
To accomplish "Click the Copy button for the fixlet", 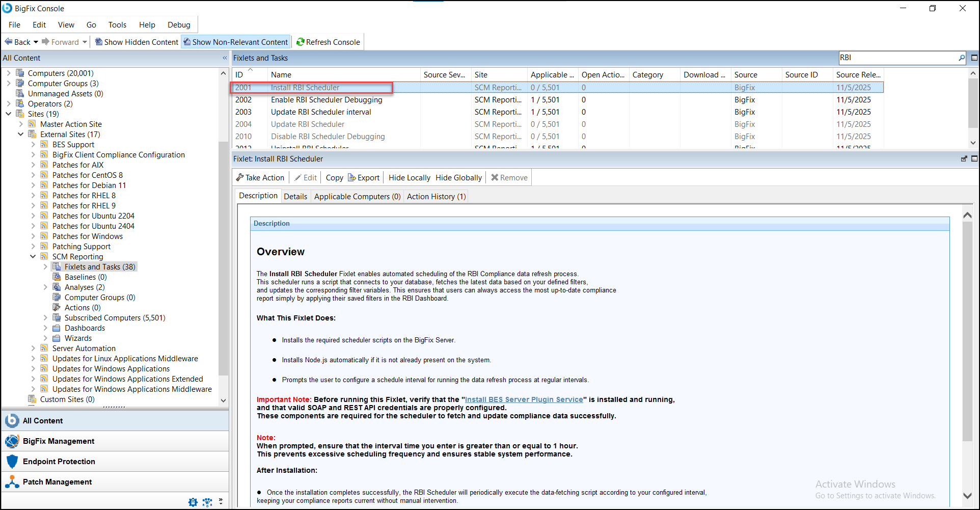I will (x=334, y=177).
